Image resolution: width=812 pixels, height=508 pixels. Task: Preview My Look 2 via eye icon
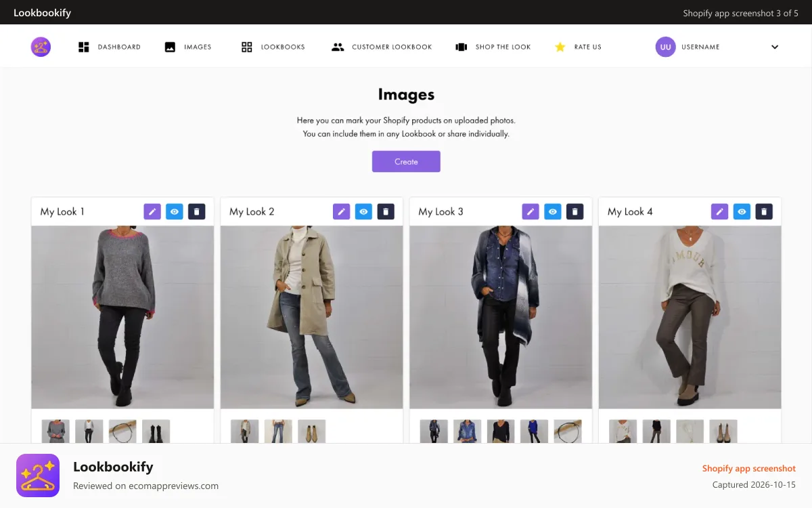coord(363,211)
